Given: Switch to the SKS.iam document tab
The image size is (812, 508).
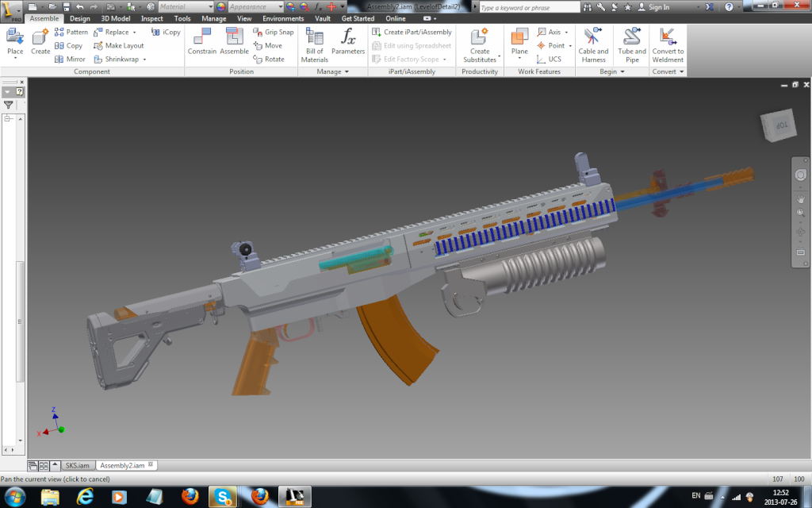Looking at the screenshot, I should (x=77, y=465).
